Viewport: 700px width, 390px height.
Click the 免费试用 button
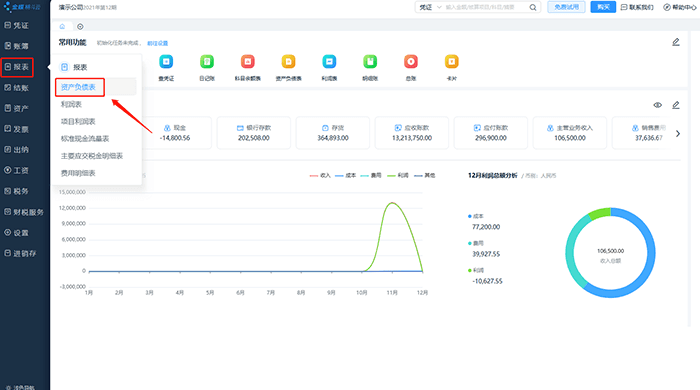(567, 7)
